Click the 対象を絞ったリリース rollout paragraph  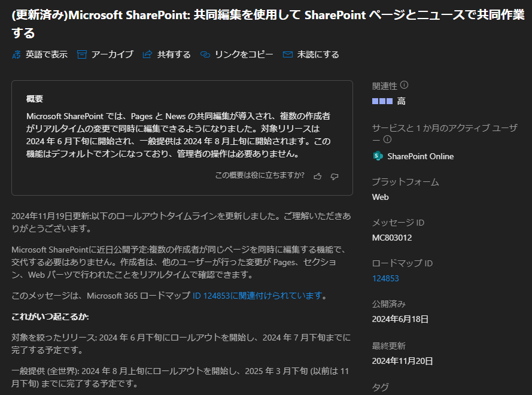pos(181,344)
